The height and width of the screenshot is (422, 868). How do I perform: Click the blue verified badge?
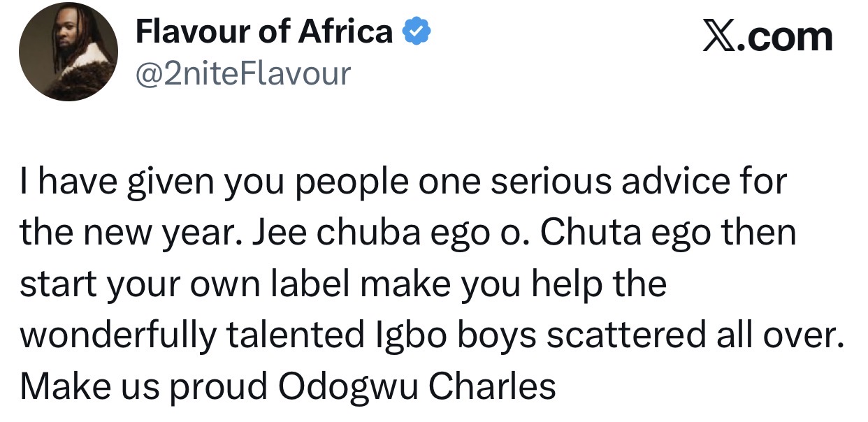point(417,33)
